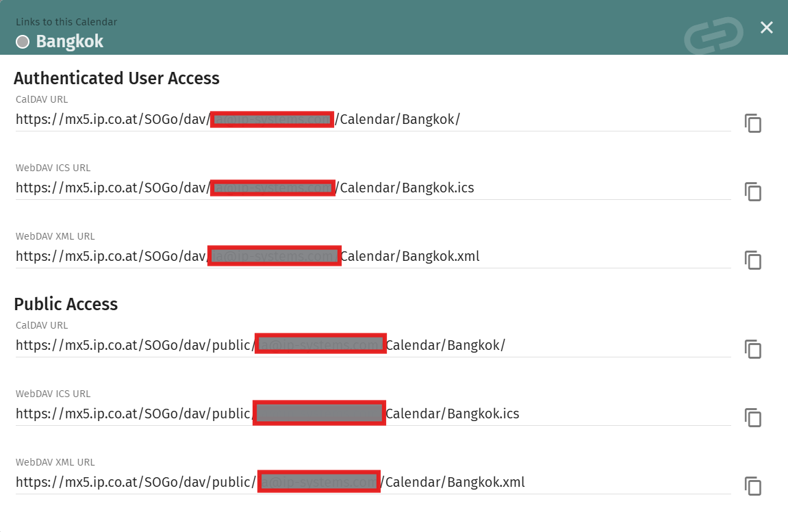This screenshot has width=788, height=532.
Task: Copy the public CalDAV URL
Action: click(753, 350)
